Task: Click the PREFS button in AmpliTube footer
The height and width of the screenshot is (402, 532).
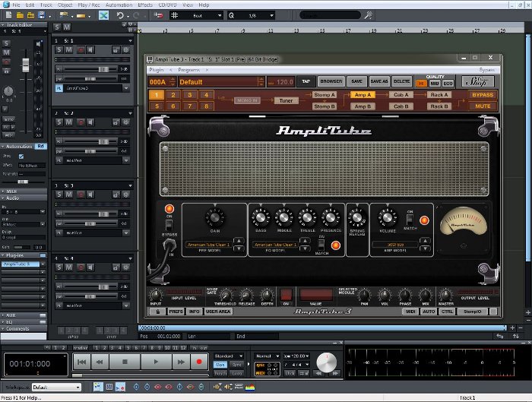Action: 176,312
